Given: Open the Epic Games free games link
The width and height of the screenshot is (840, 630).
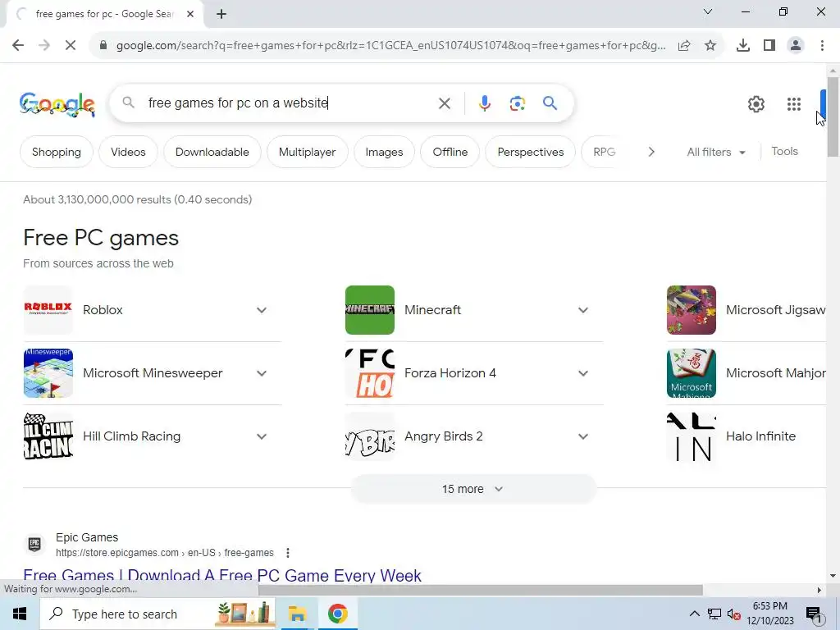Looking at the screenshot, I should pos(222,576).
